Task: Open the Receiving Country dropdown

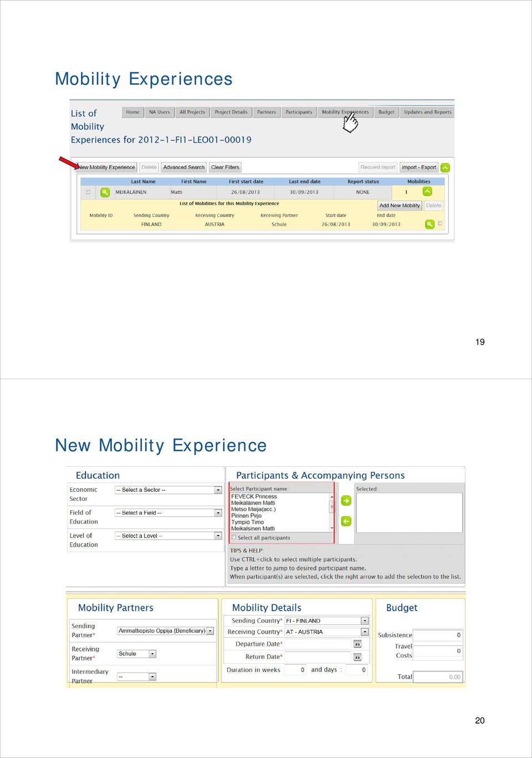Action: tap(327, 632)
